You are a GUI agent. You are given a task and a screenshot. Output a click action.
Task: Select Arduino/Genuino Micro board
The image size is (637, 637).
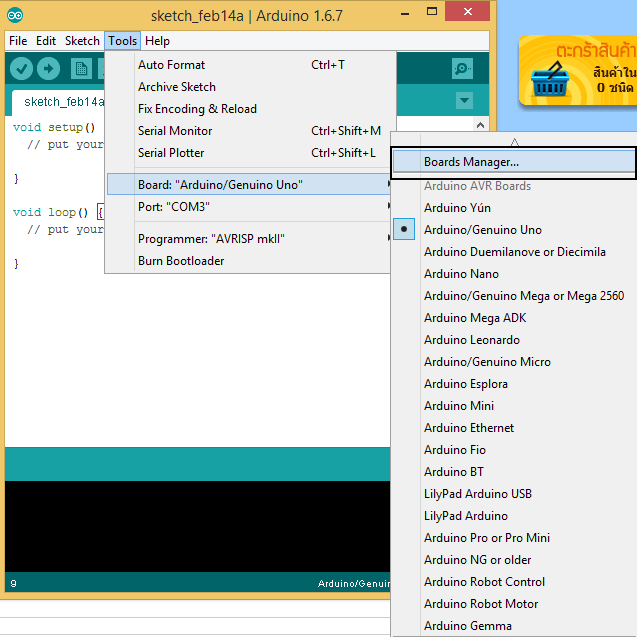coord(514,362)
